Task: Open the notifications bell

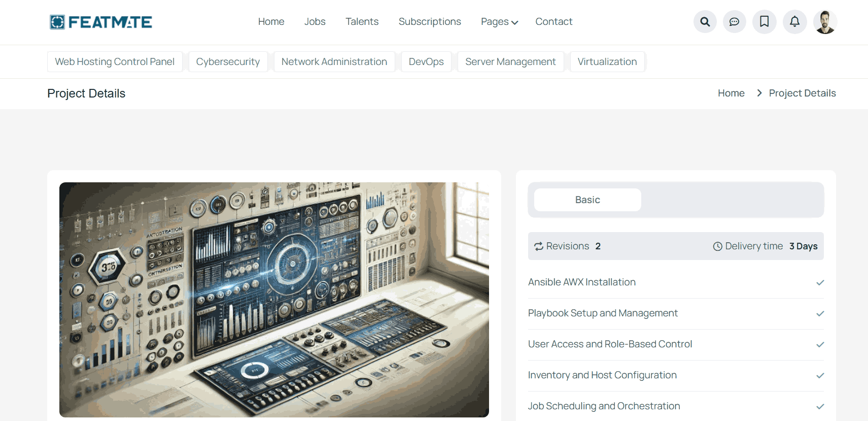Action: (x=794, y=22)
